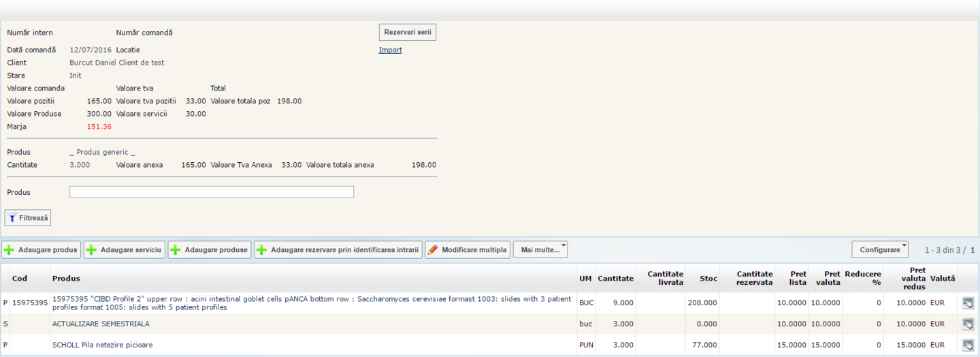Click the row action icon for SCHOLL Pila
980x357 pixels.
[x=968, y=345]
